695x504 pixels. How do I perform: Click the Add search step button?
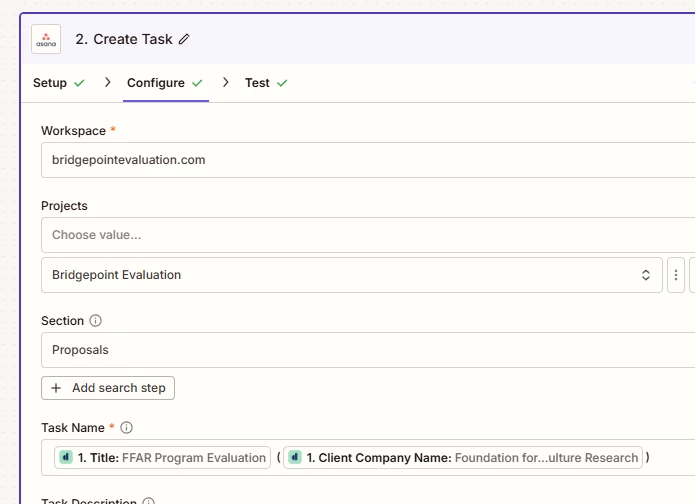[108, 388]
